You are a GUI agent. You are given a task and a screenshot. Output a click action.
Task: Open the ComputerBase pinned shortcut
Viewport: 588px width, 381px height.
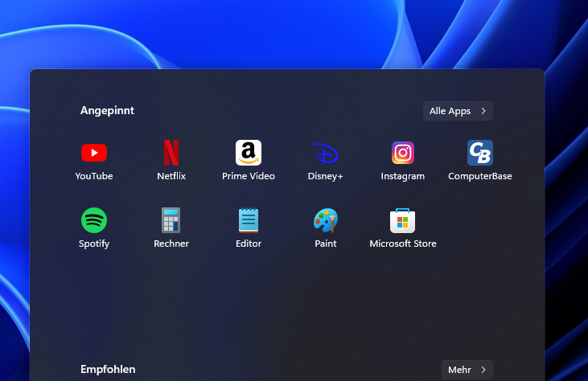480,160
